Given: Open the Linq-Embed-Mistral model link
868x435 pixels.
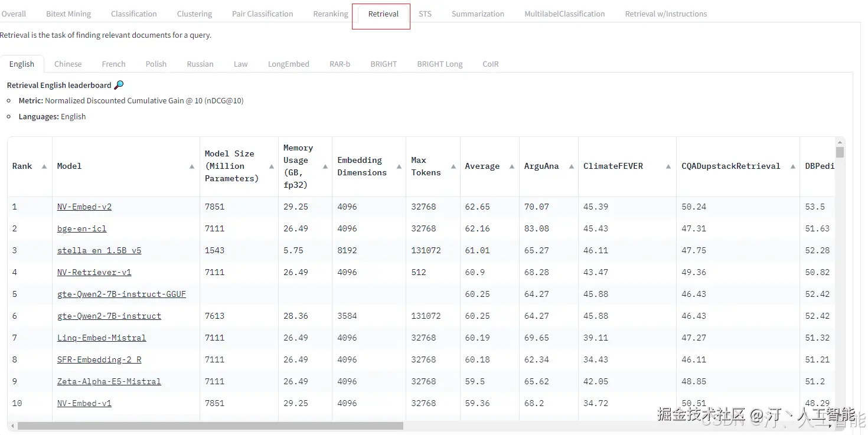Looking at the screenshot, I should coord(102,338).
